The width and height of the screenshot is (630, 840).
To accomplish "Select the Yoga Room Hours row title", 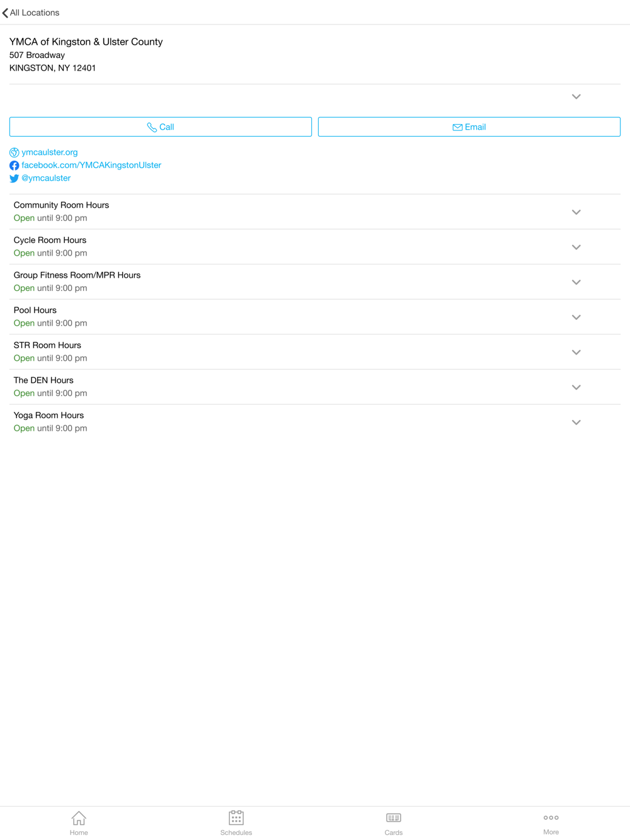I will (49, 416).
